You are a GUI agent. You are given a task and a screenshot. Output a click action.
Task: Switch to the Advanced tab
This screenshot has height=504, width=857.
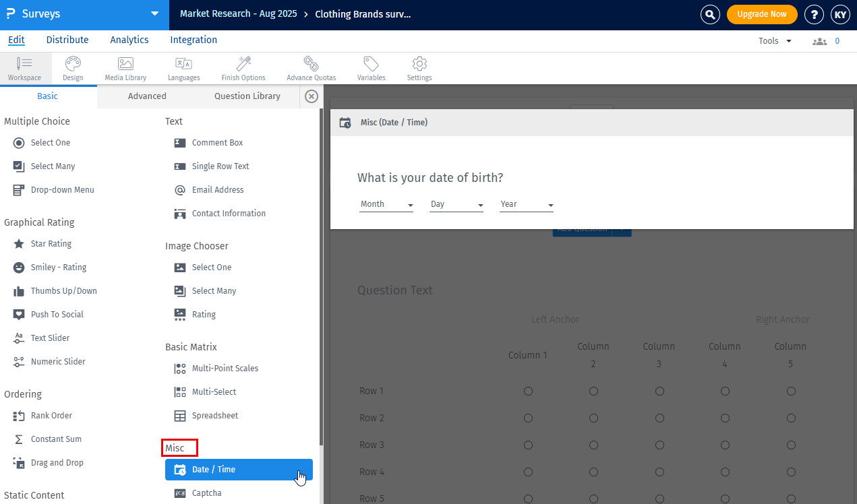tap(147, 96)
